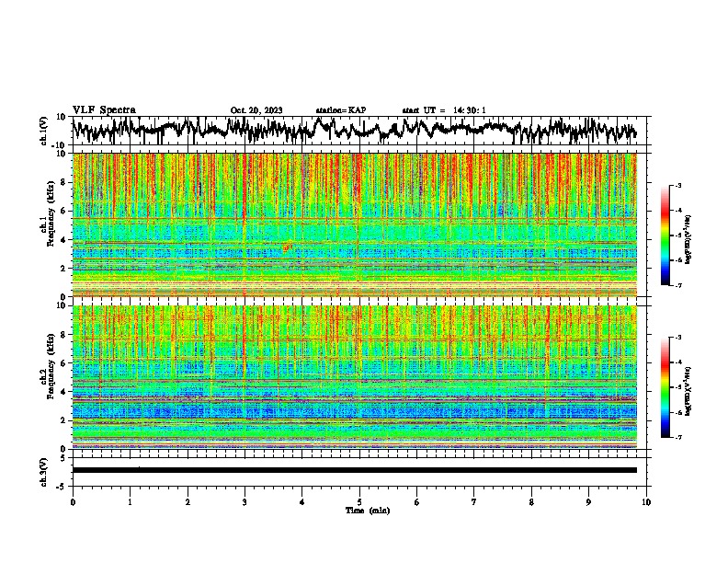Viewport: 728px width, 563px height.
Task: Click the time axis tick label "8"
Action: pyautogui.click(x=531, y=502)
